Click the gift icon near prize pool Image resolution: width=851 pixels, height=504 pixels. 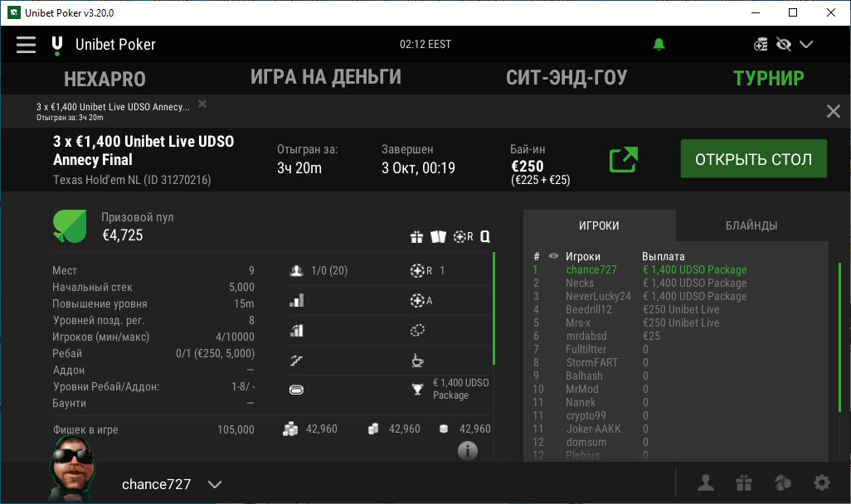[416, 237]
